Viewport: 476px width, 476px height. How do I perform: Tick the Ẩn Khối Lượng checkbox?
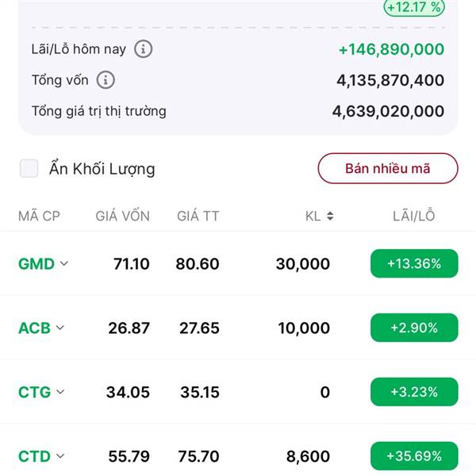[29, 168]
